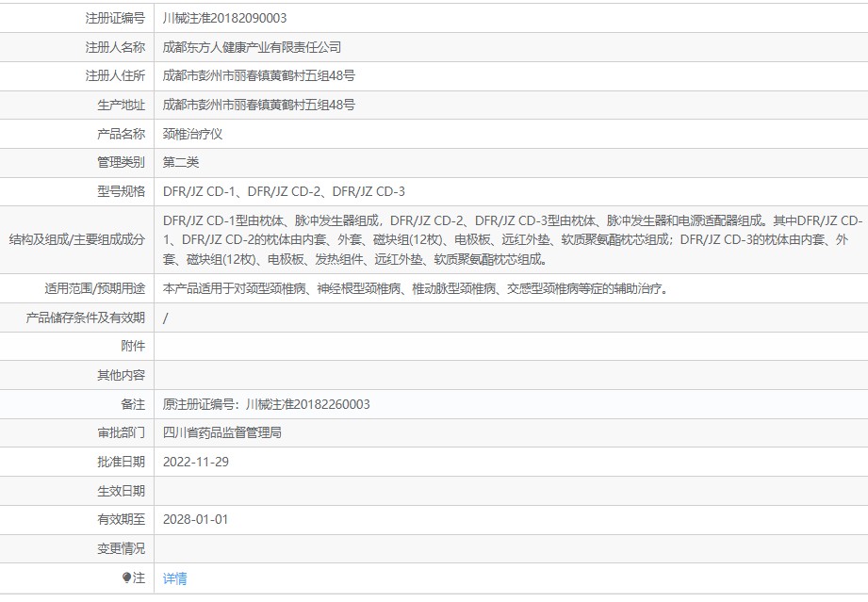Click the 注册证编号 label

[115, 18]
